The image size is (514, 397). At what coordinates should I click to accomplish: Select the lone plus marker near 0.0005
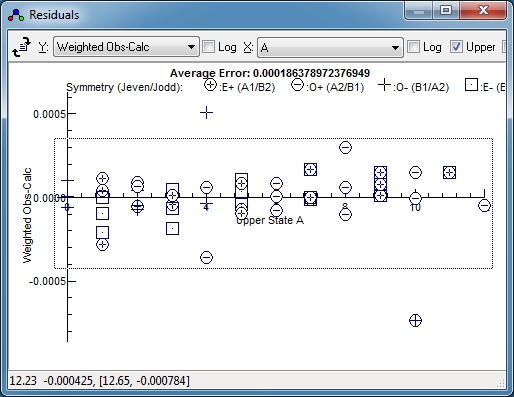click(206, 113)
